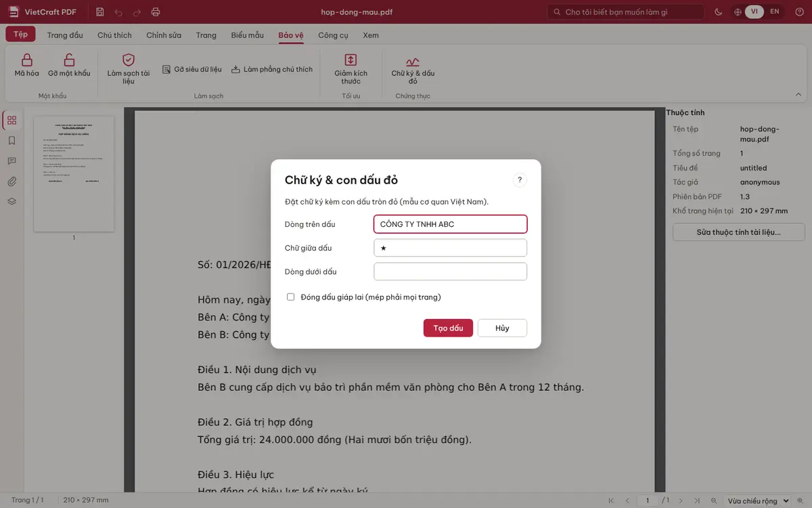Toggle dark mode with the moon icon
812x508 pixels.
tap(719, 12)
